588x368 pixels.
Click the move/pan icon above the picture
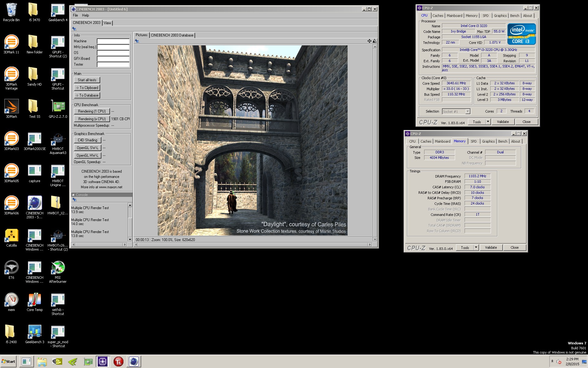(369, 41)
